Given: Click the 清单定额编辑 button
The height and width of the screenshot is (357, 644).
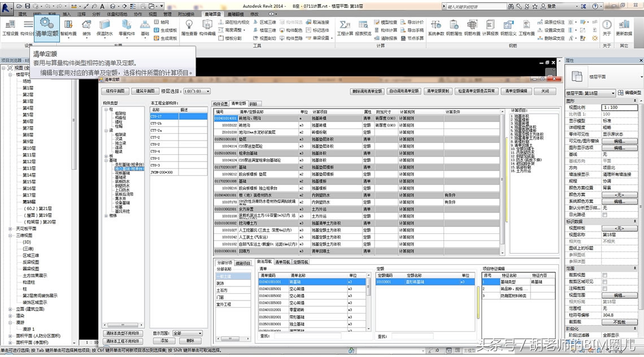Looking at the screenshot, I should pyautogui.click(x=516, y=90).
